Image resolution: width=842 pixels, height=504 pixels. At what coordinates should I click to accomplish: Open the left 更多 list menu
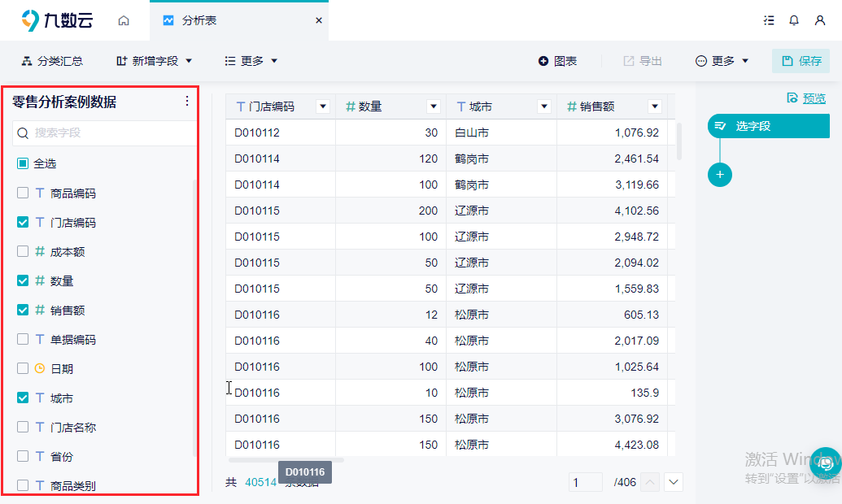pos(251,61)
